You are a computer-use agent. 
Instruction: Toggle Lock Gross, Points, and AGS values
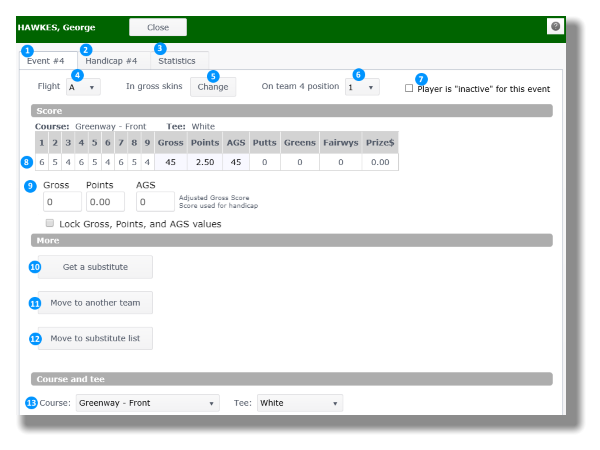[x=50, y=224]
